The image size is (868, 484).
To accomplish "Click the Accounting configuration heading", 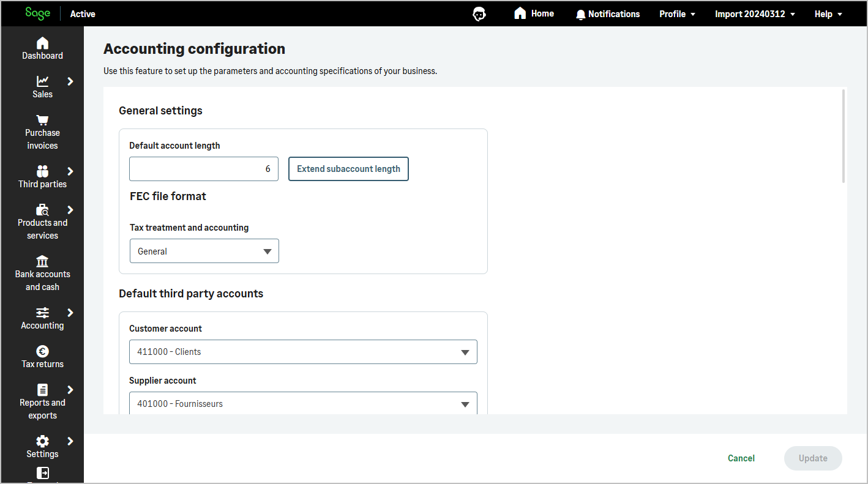I will pos(194,49).
